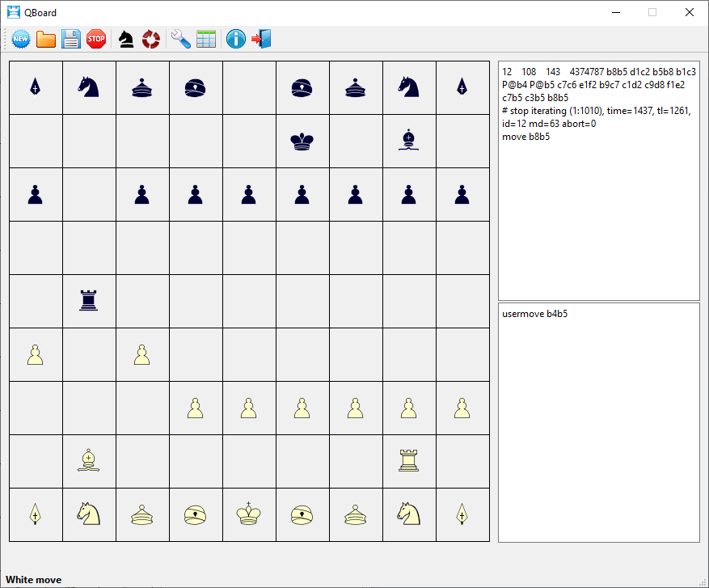Minimize the QBoard window
This screenshot has height=588, width=709.
tap(616, 12)
